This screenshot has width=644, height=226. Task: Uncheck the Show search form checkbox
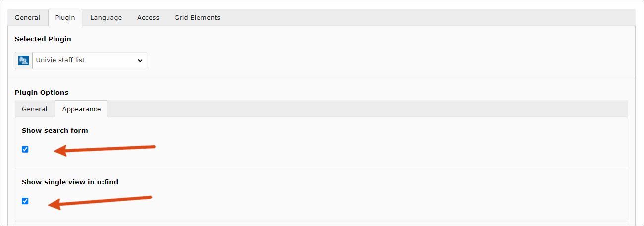pos(25,149)
